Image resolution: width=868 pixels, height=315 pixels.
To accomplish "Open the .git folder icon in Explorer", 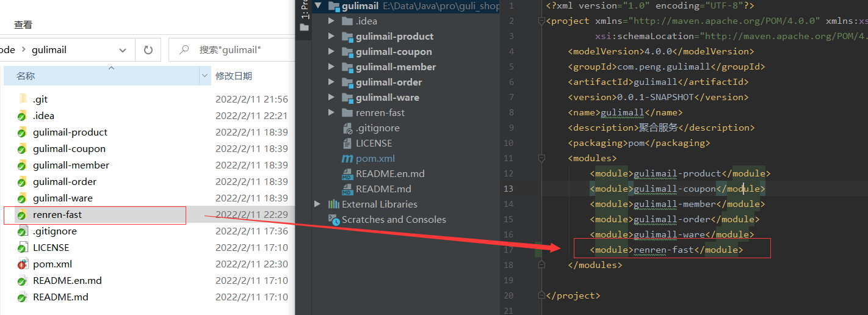I will pyautogui.click(x=23, y=99).
